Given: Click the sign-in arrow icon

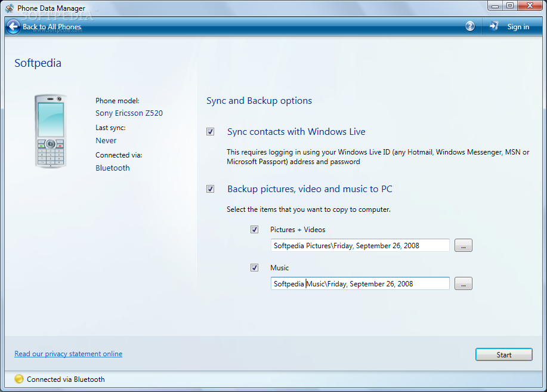Looking at the screenshot, I should [494, 26].
